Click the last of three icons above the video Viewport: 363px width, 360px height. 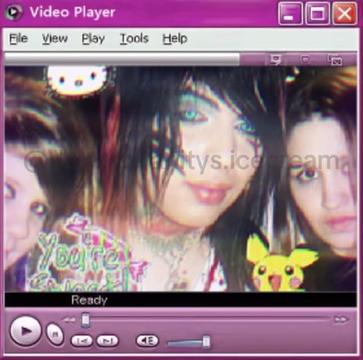(335, 60)
